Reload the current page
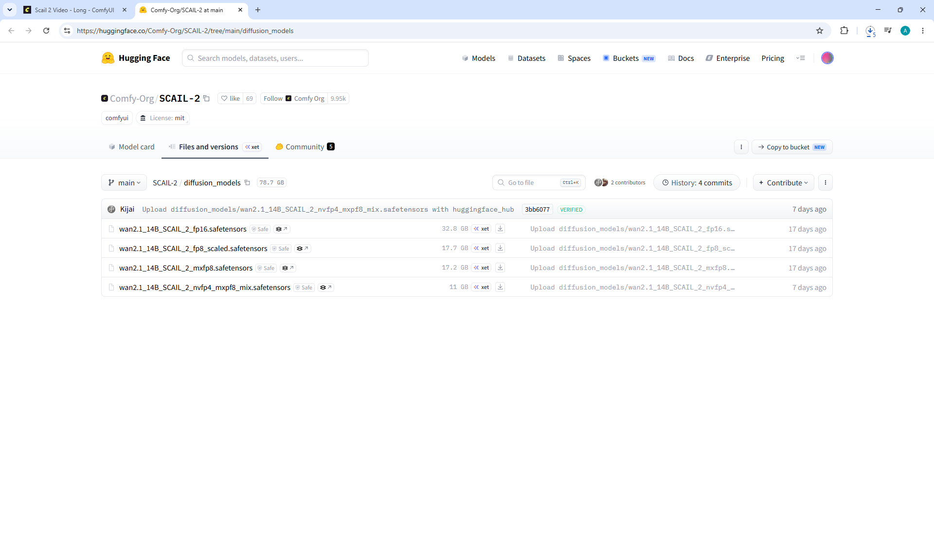 [46, 31]
